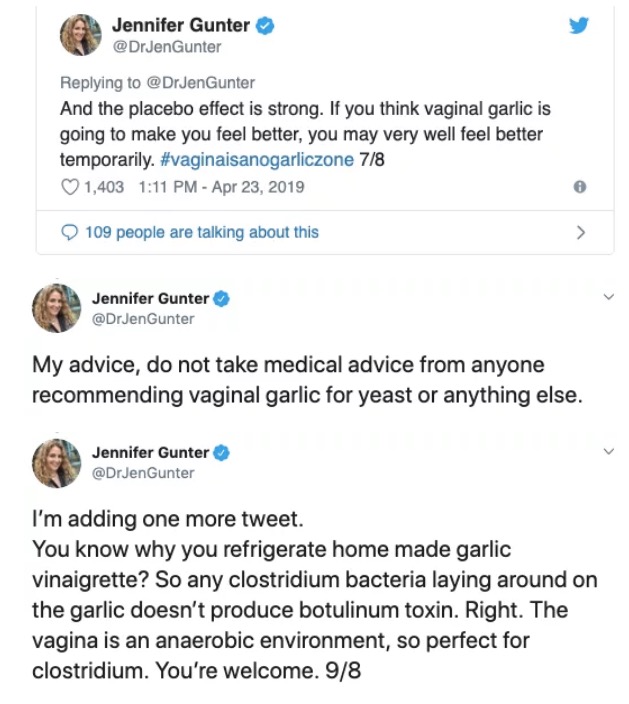The height and width of the screenshot is (704, 629).
Task: Click profile photo on medical advice tweet
Action: point(53,308)
